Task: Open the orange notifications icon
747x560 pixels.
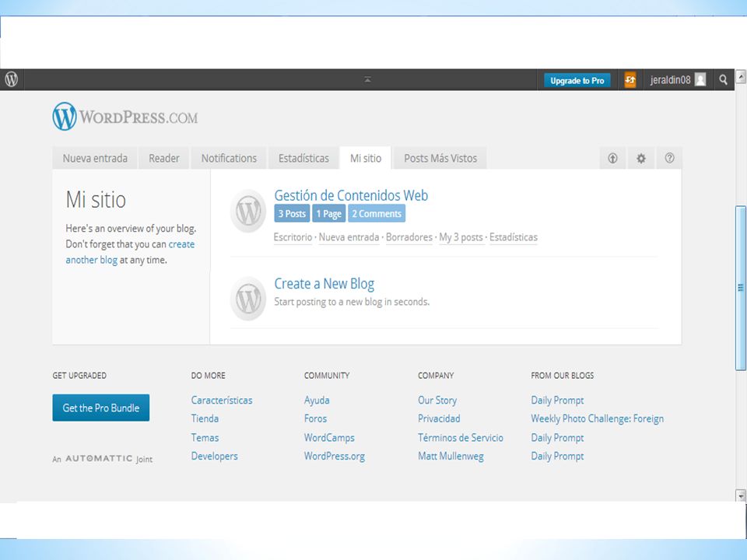Action: pyautogui.click(x=630, y=80)
